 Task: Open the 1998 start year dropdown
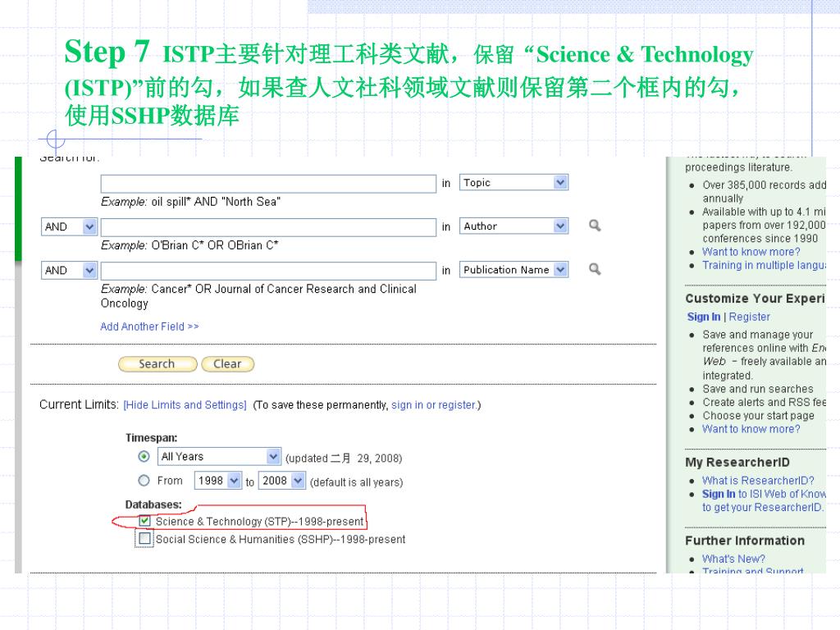(x=218, y=481)
